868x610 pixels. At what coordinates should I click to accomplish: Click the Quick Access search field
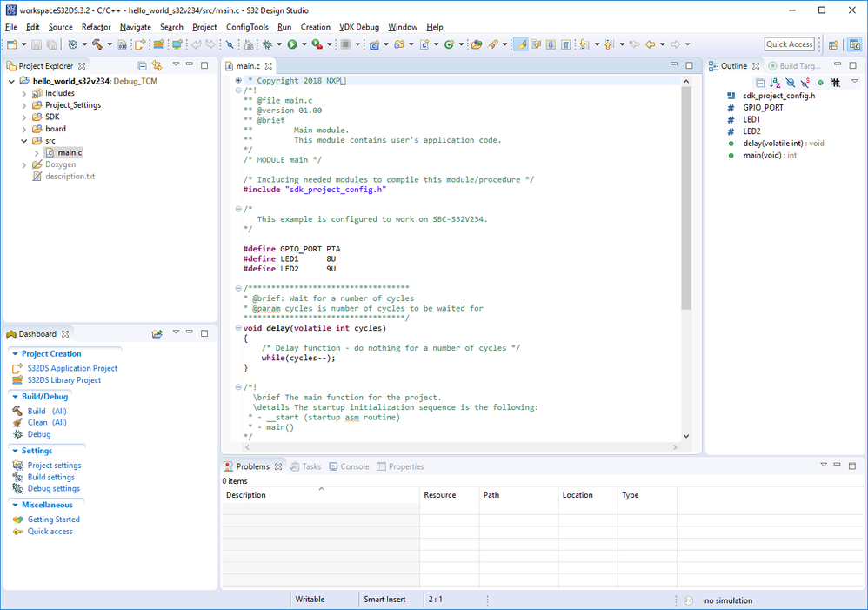tap(789, 44)
